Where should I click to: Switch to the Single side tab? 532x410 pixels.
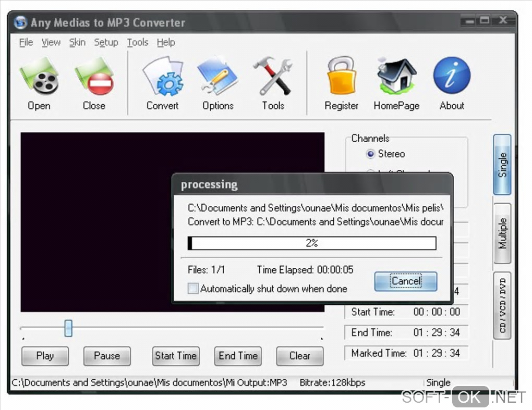pyautogui.click(x=502, y=165)
